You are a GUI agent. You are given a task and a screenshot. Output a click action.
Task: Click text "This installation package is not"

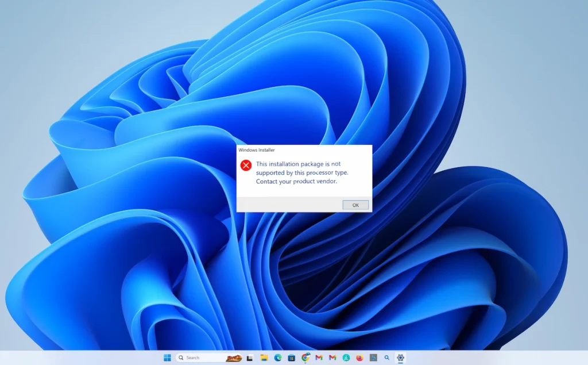(x=298, y=164)
